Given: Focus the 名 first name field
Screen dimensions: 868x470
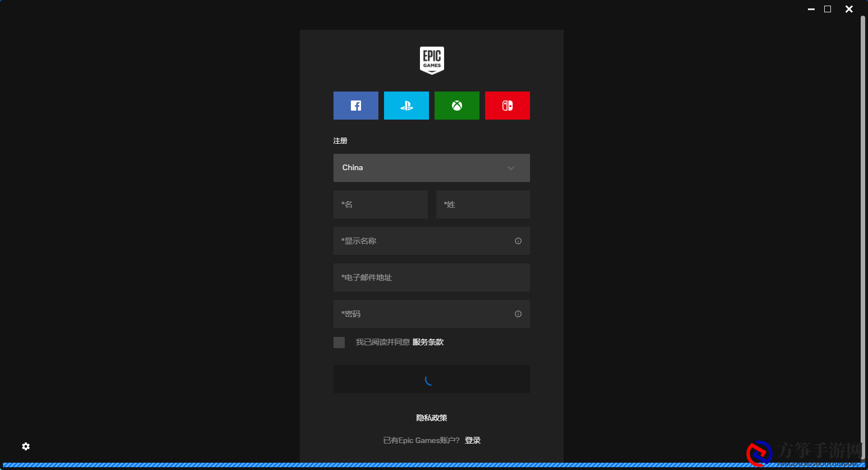Looking at the screenshot, I should (x=381, y=204).
